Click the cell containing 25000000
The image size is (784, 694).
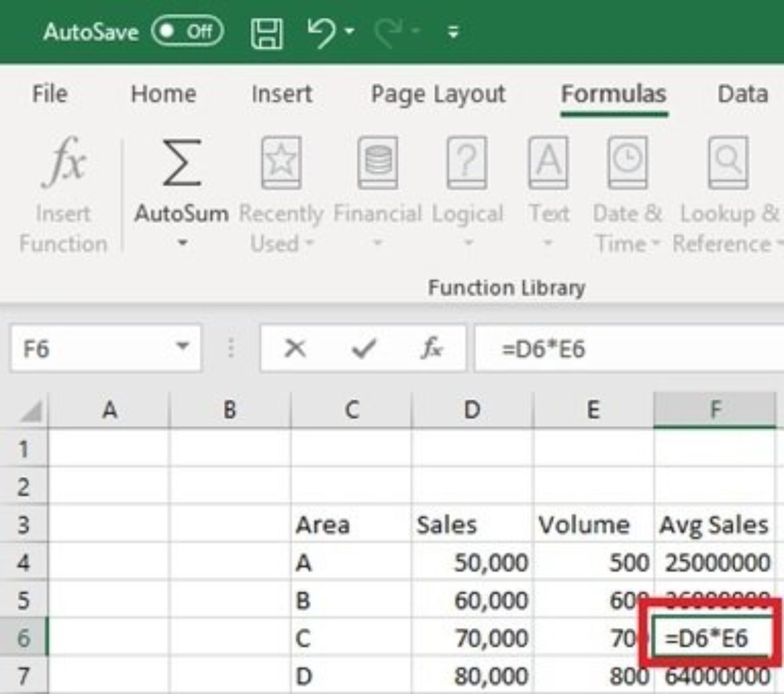pos(715,562)
